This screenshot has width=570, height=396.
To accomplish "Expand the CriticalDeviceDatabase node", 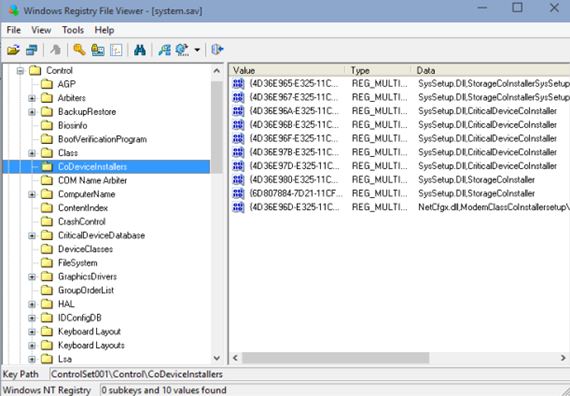I will pyautogui.click(x=32, y=236).
